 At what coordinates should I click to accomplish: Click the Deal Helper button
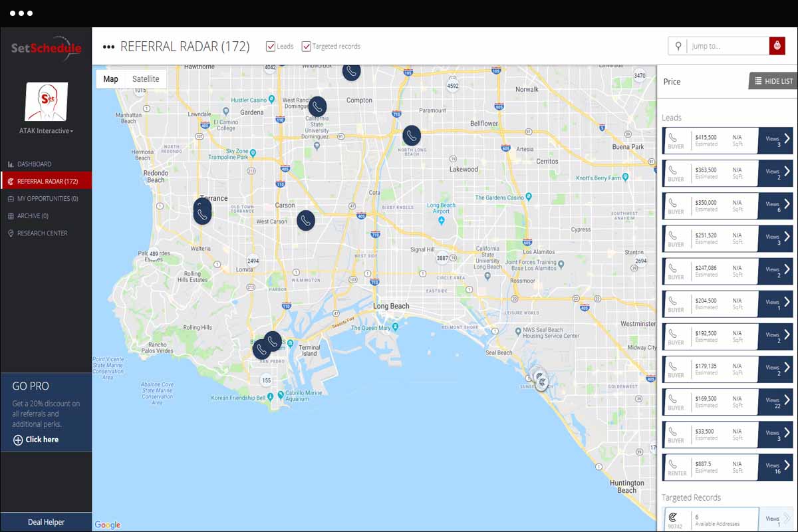[46, 522]
